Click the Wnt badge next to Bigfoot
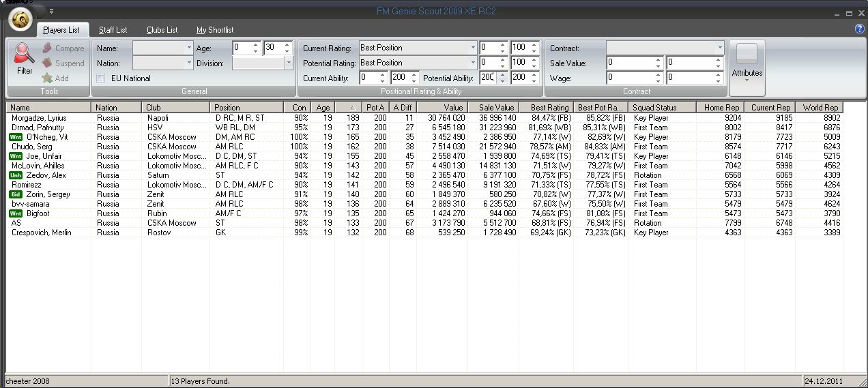The image size is (868, 388). click(x=15, y=213)
